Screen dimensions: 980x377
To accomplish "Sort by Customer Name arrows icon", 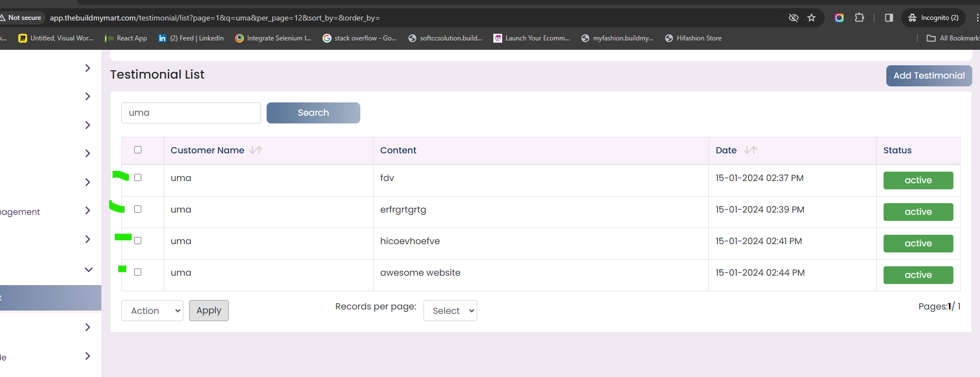I will (x=256, y=150).
